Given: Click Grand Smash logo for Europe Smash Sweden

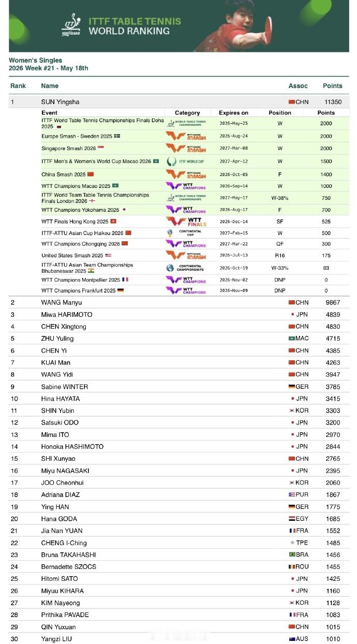Looking at the screenshot, I should pyautogui.click(x=186, y=136).
